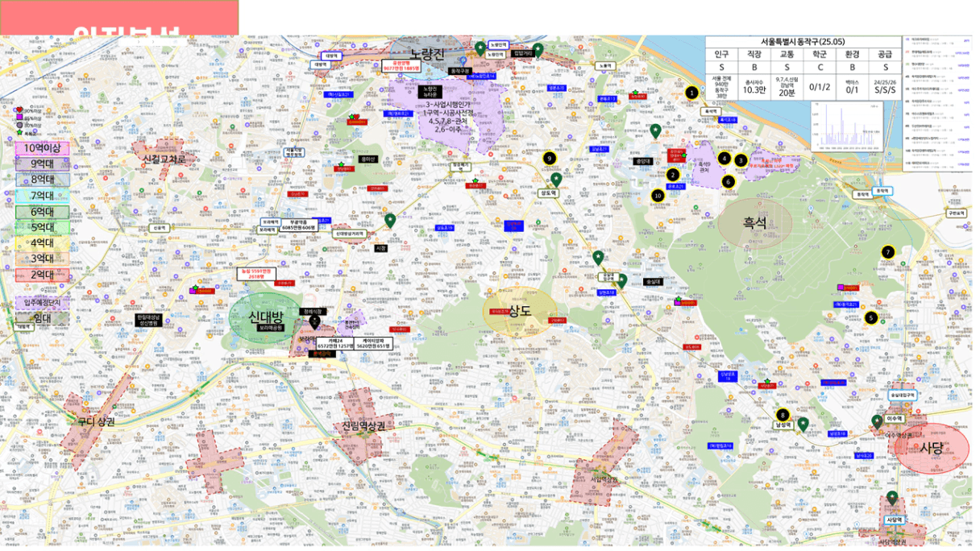Click the 0/1/2 value in the table

(820, 87)
